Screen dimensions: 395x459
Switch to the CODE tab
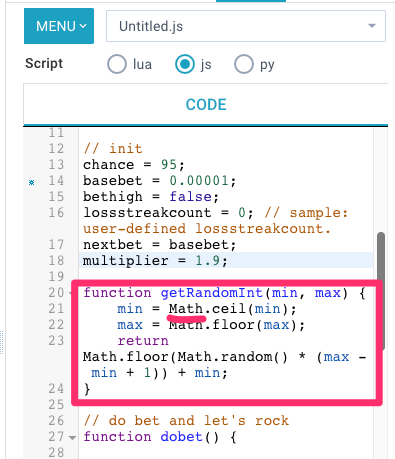(206, 105)
